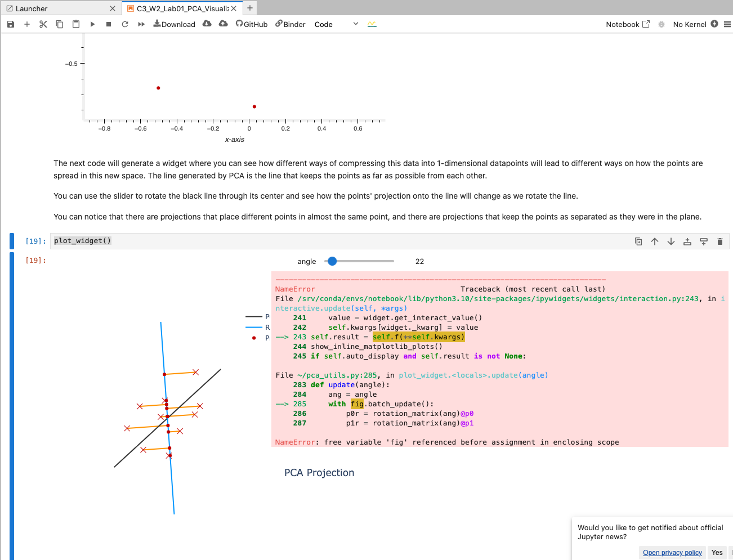Click the Open privacy policy link
733x560 pixels.
pyautogui.click(x=672, y=553)
